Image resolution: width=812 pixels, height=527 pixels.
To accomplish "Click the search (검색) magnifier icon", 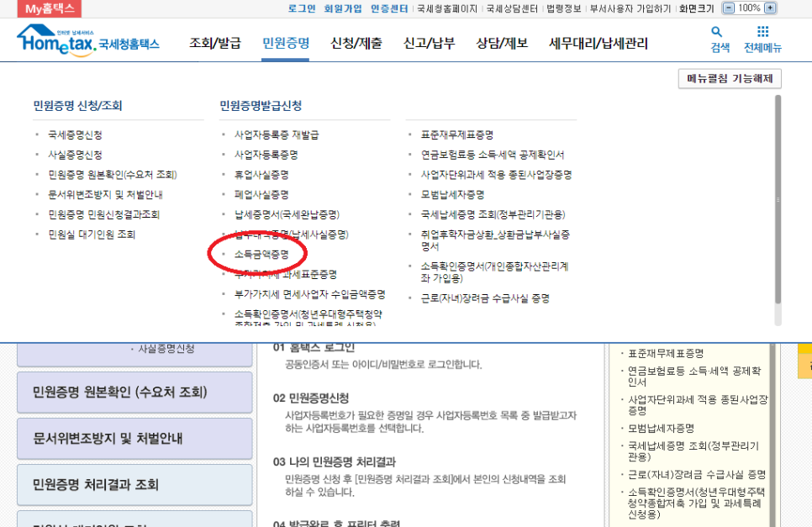I will [x=716, y=32].
